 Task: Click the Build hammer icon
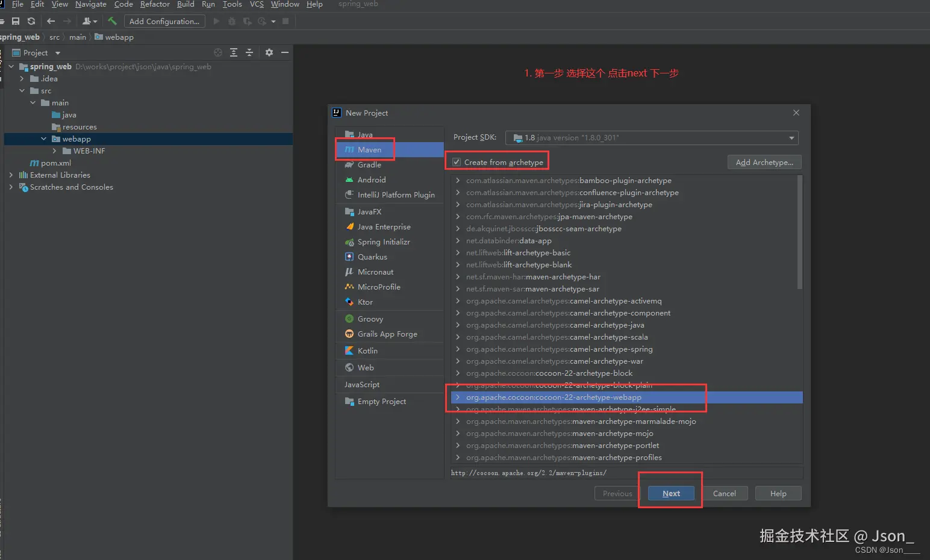112,21
